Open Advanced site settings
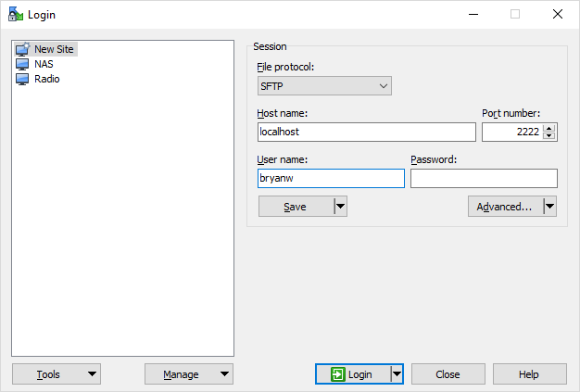Viewport: 580px width, 392px height. [x=504, y=207]
